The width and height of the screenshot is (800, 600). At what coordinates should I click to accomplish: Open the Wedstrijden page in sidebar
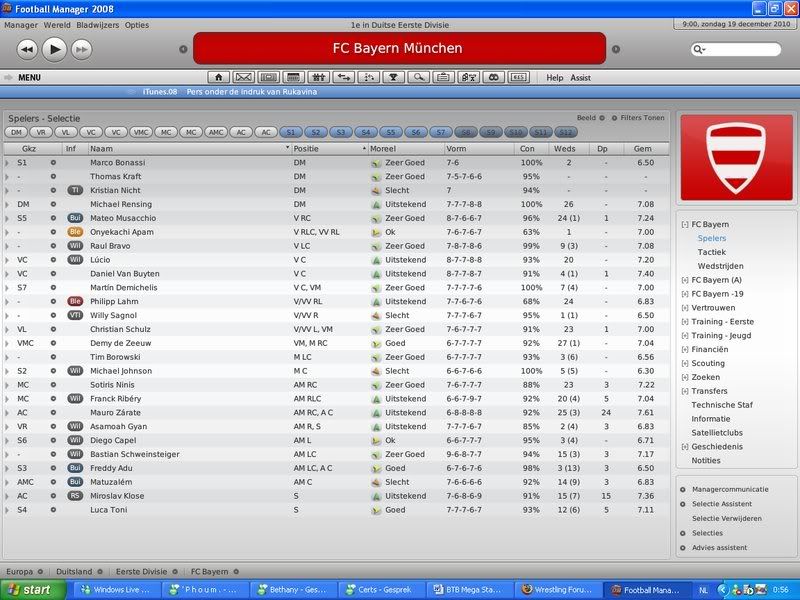pos(720,266)
